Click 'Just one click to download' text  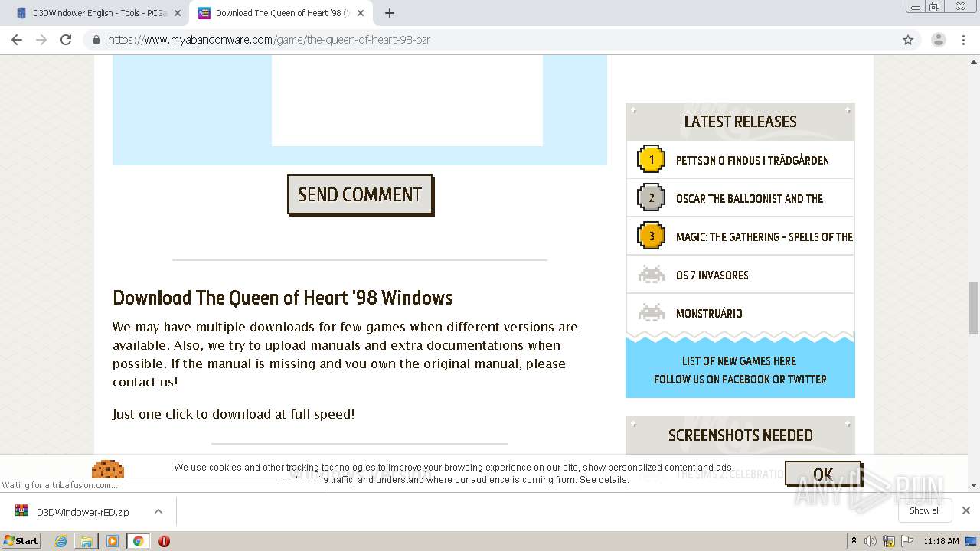234,414
